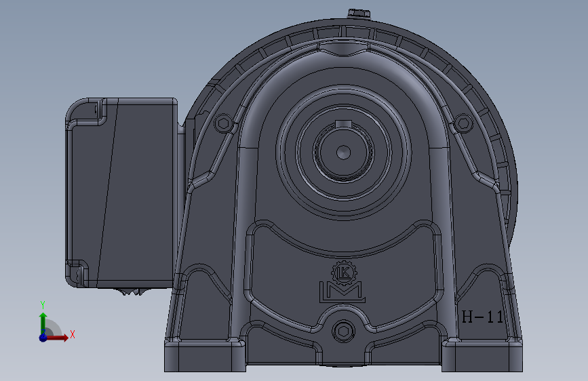Select the upper-left hex socket bolt
588x381 pixels.
pyautogui.click(x=224, y=123)
